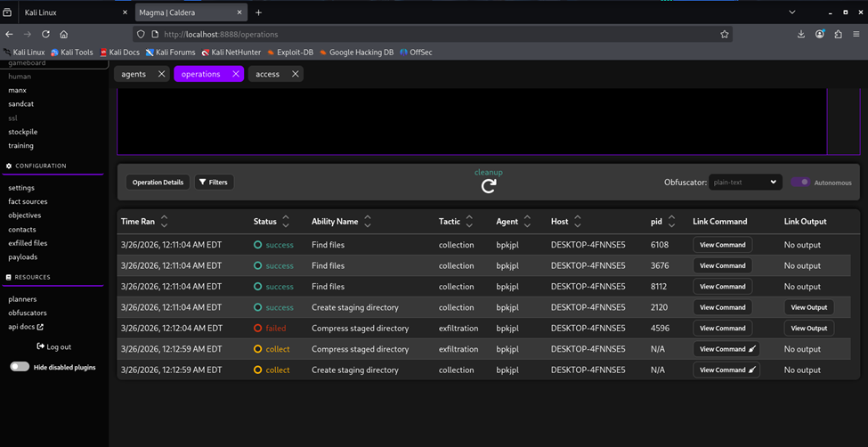868x447 pixels.
Task: Click the Operation Details button
Action: pos(158,182)
